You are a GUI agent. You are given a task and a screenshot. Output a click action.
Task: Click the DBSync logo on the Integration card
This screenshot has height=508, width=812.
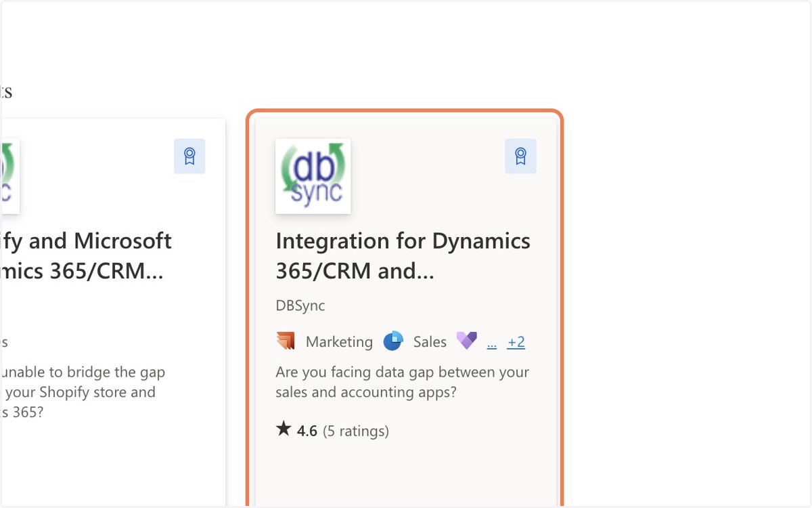click(313, 176)
